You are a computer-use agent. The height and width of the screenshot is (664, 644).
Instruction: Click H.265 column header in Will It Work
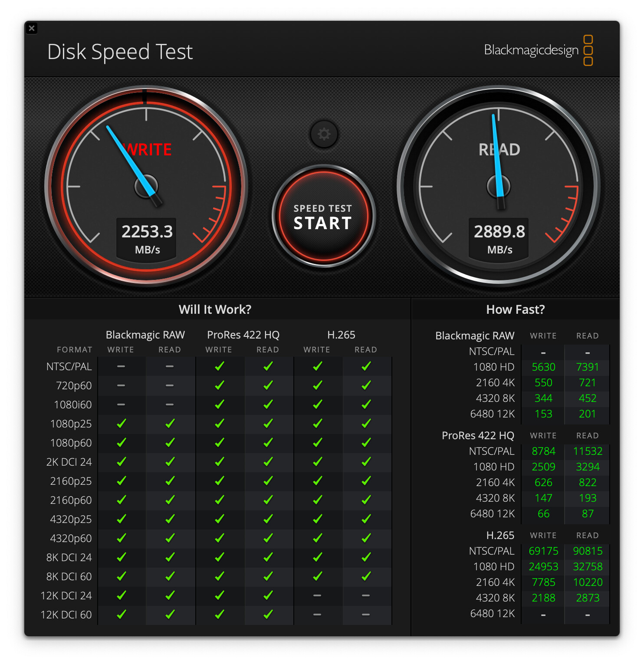pos(341,335)
